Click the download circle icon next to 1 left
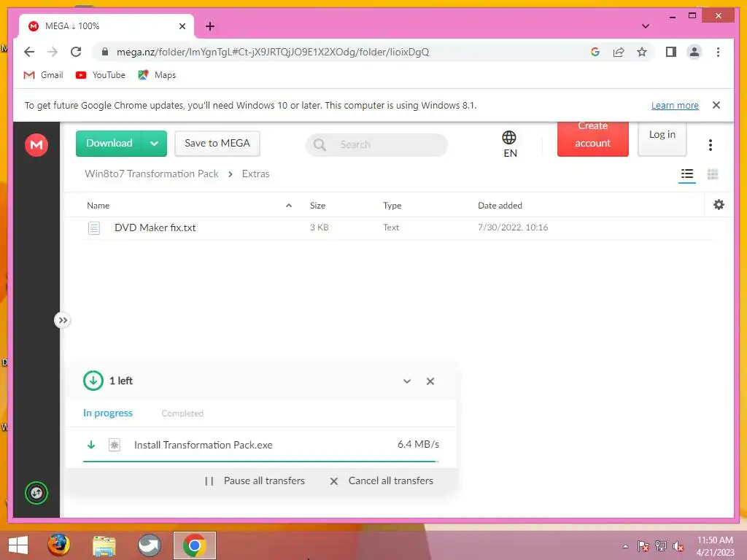This screenshot has height=560, width=747. [93, 381]
